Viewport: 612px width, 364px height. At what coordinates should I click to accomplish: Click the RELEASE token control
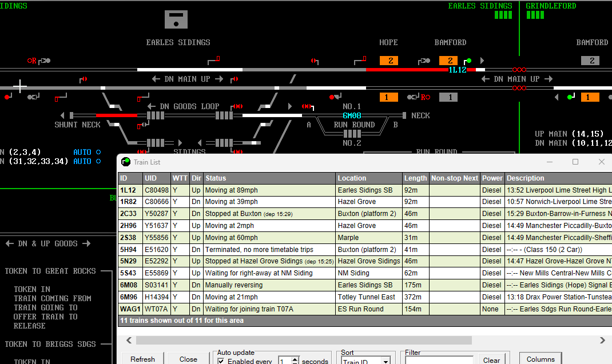(29, 326)
